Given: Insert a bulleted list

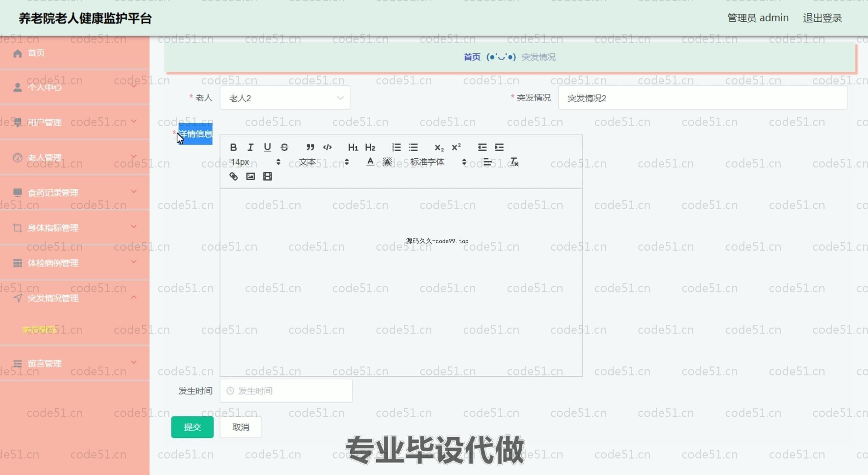Looking at the screenshot, I should tap(414, 147).
